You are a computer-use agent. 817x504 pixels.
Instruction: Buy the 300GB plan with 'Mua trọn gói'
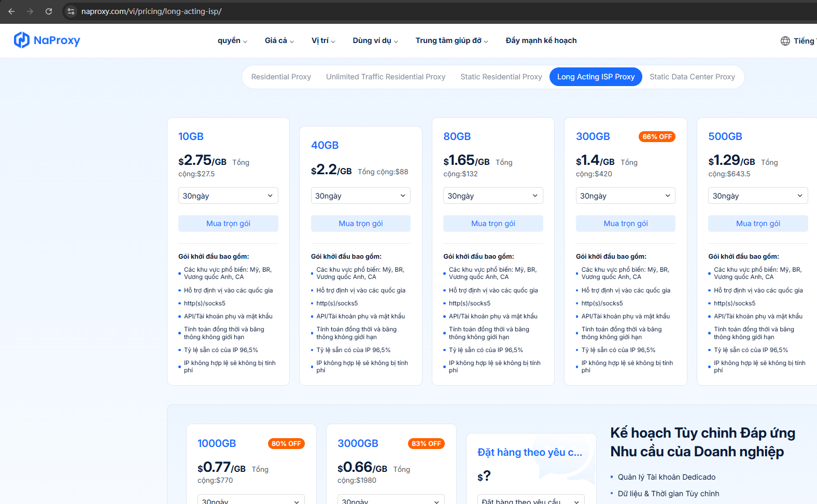point(626,223)
